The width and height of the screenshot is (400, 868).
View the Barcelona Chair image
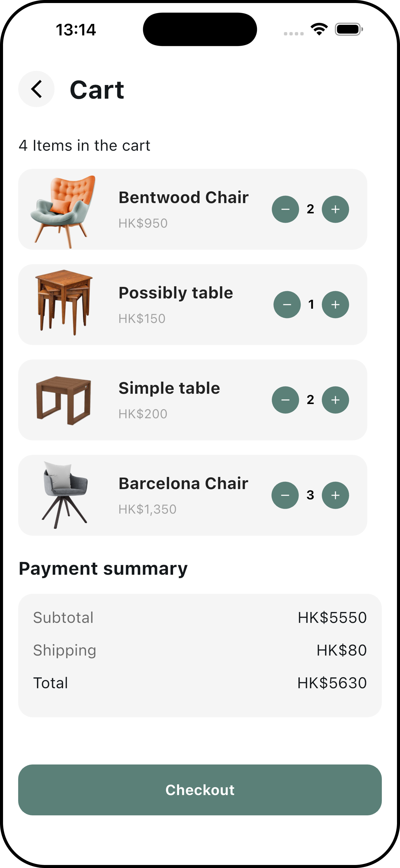[64, 495]
